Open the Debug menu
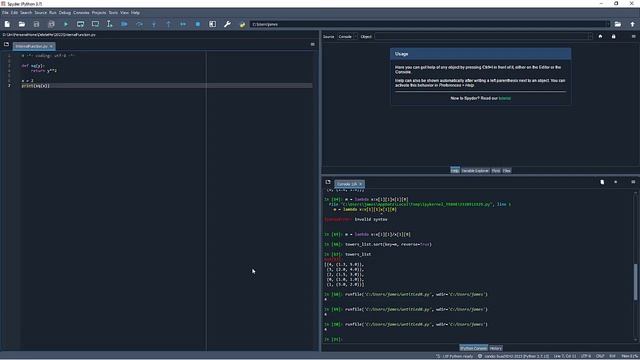640x360 pixels. pos(64,13)
